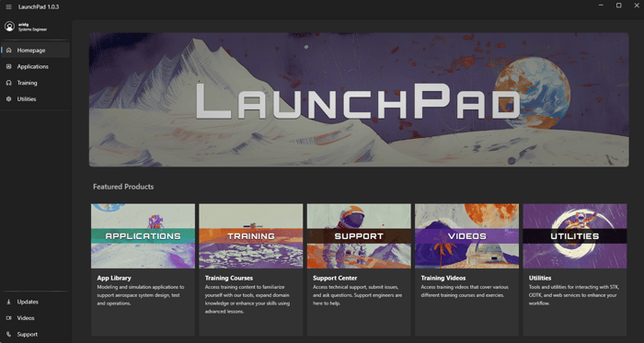Click the Training Videos card title
644x343 pixels.
pos(443,278)
